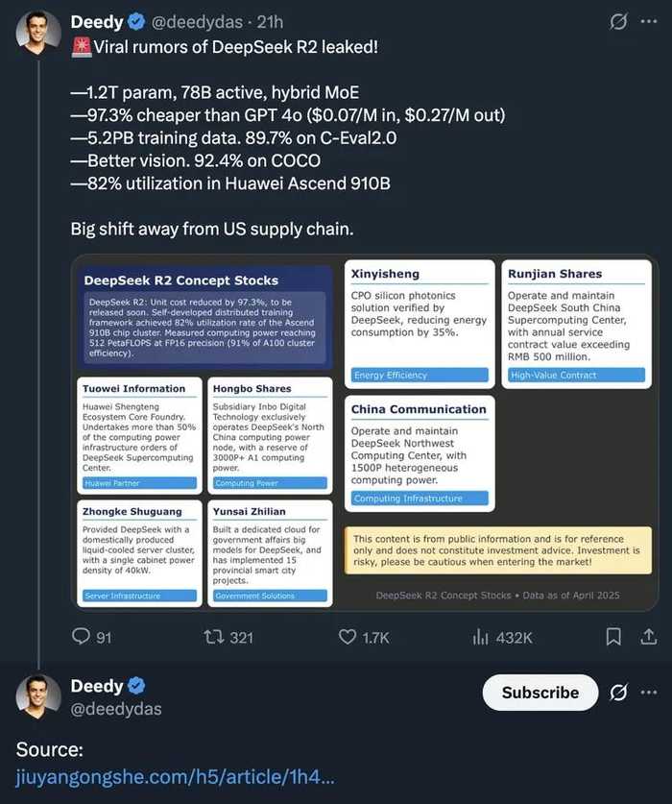This screenshot has width=672, height=804.
Task: Open the jiuyangongshe.com source link
Action: (x=174, y=778)
